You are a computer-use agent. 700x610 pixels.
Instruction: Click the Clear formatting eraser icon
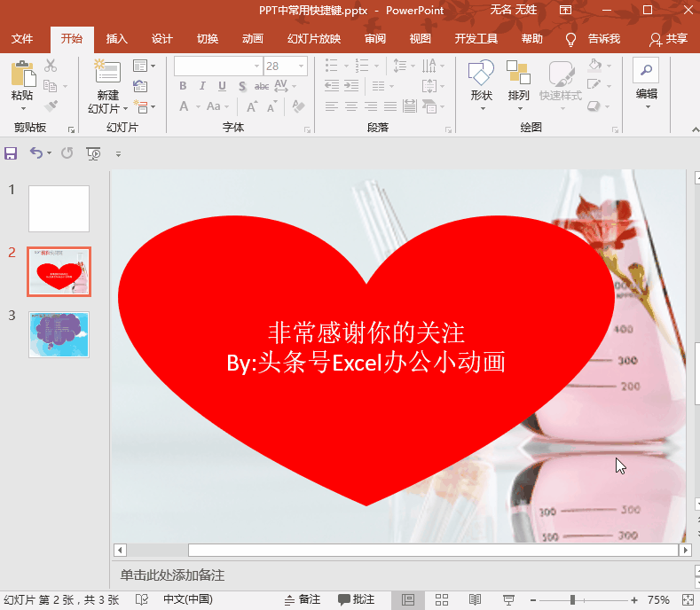(x=298, y=106)
